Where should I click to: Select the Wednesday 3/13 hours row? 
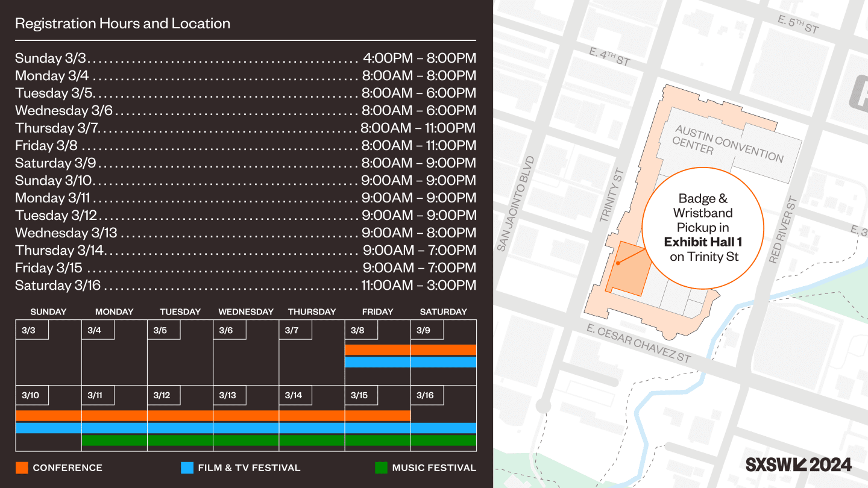pyautogui.click(x=245, y=233)
